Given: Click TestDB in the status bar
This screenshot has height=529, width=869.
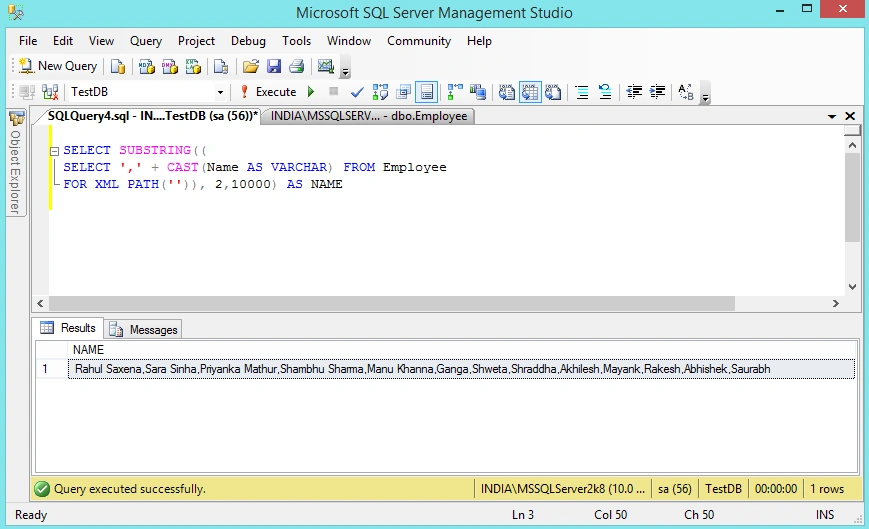Looking at the screenshot, I should click(x=723, y=489).
